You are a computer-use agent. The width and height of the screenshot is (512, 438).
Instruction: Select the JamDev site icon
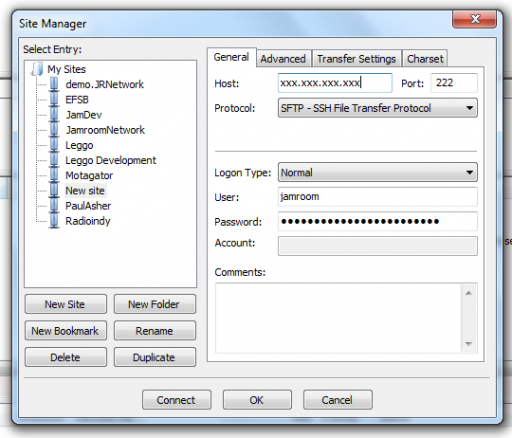pos(54,115)
